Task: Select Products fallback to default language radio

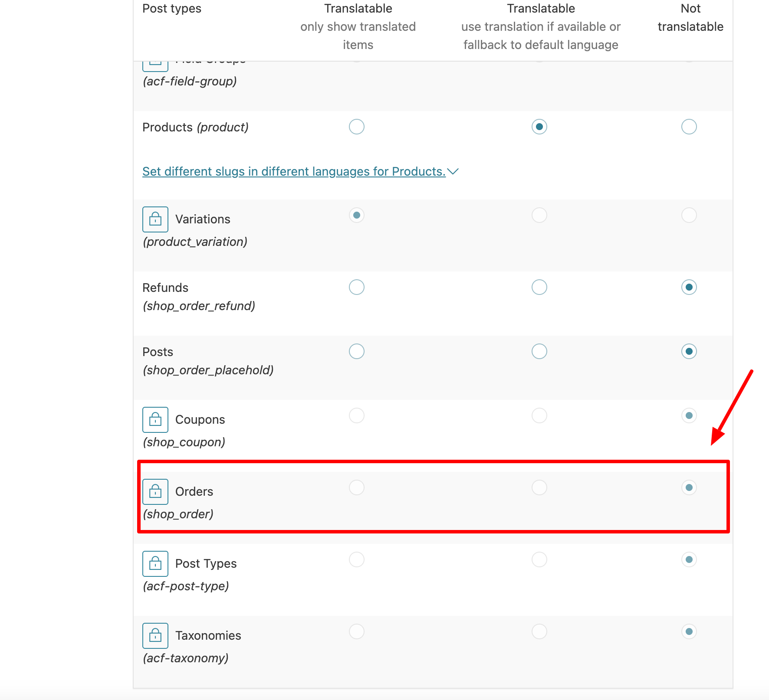Action: pyautogui.click(x=539, y=127)
